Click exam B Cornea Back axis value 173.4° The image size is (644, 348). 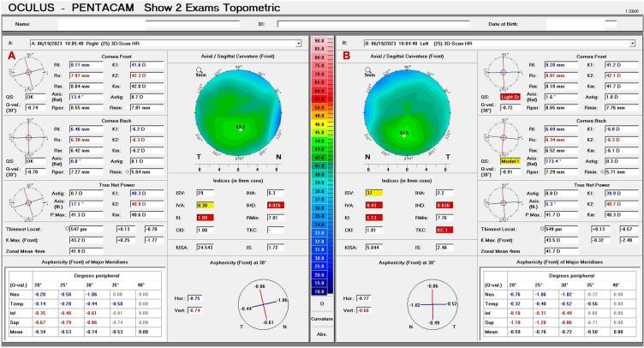pos(562,161)
